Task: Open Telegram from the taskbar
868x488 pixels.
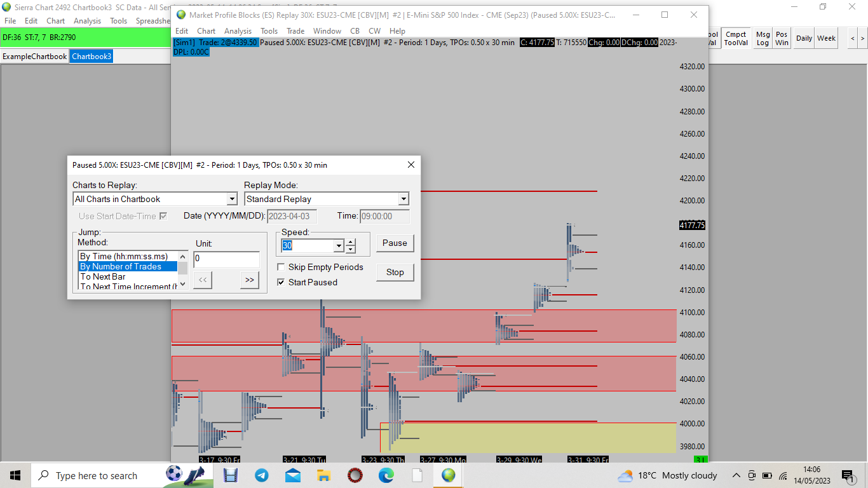Action: pos(262,475)
